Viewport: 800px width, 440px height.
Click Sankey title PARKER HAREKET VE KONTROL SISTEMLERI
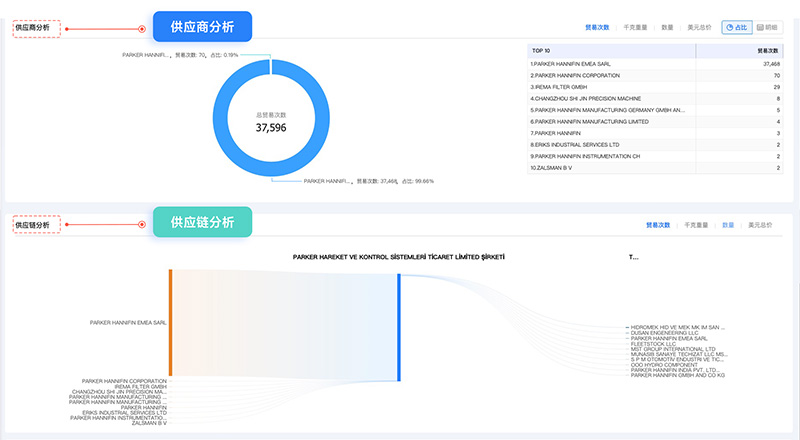pyautogui.click(x=398, y=257)
